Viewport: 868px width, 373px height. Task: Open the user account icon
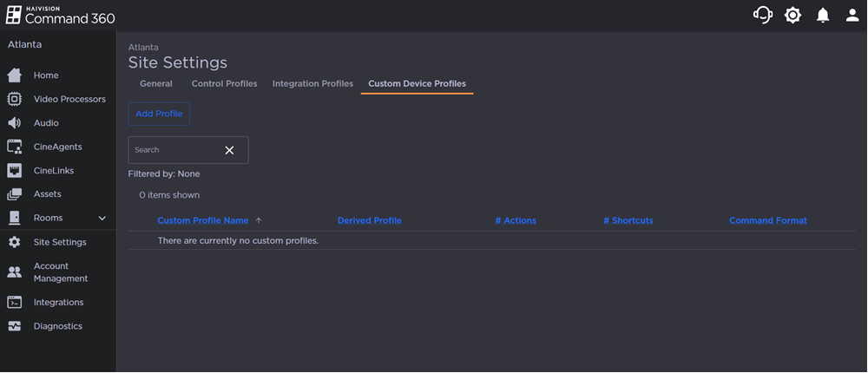pos(852,16)
